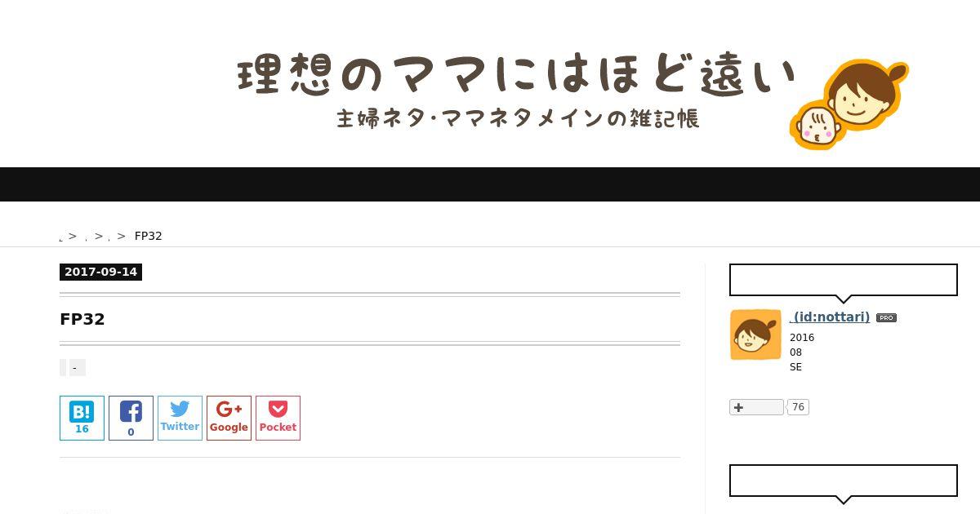Click the category tag with dash label
The height and width of the screenshot is (514, 980).
[x=74, y=368]
